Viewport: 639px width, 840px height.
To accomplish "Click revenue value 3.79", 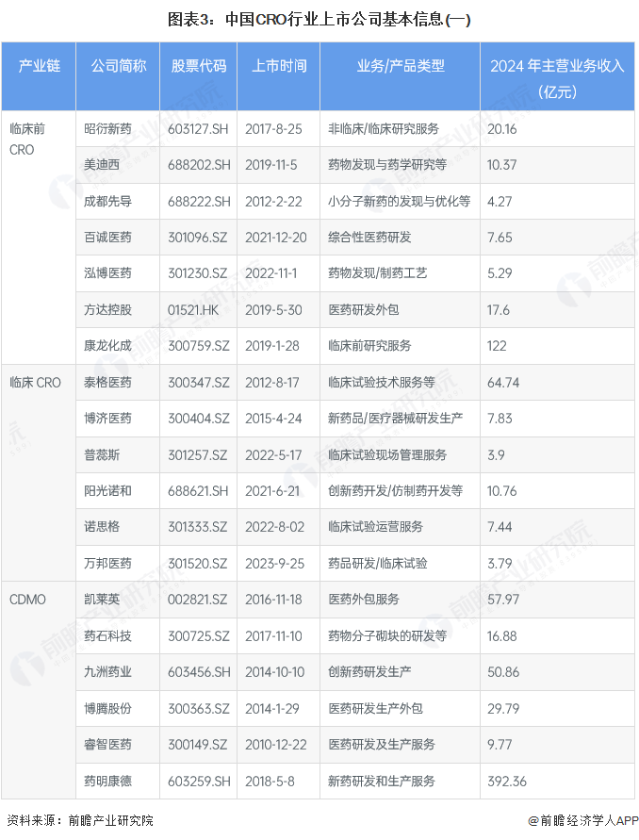I will point(500,563).
